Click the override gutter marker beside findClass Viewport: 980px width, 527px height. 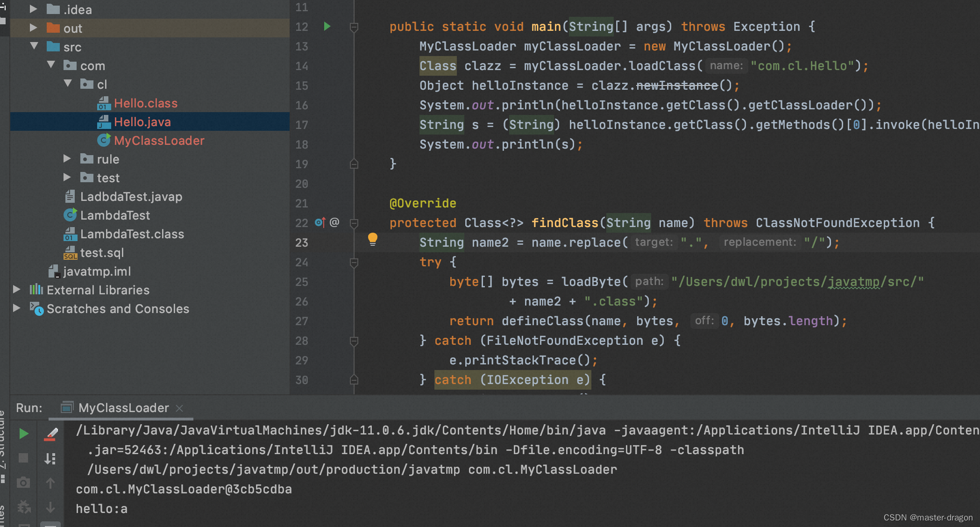(x=320, y=222)
